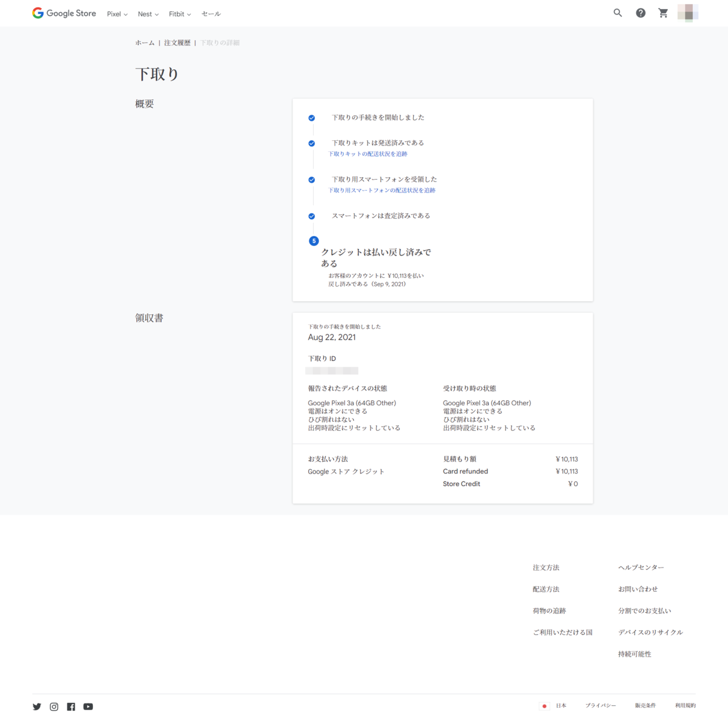Open プライバシー footer link
The height and width of the screenshot is (718, 728).
601,706
